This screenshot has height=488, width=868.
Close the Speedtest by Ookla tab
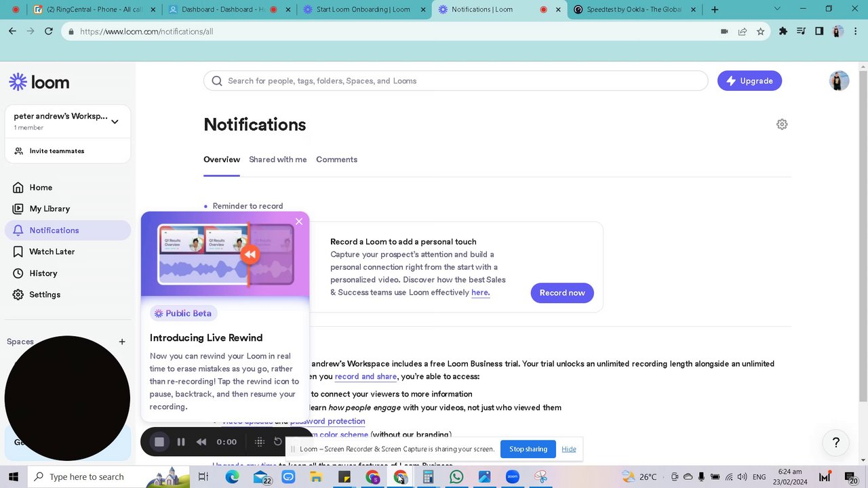coord(694,9)
